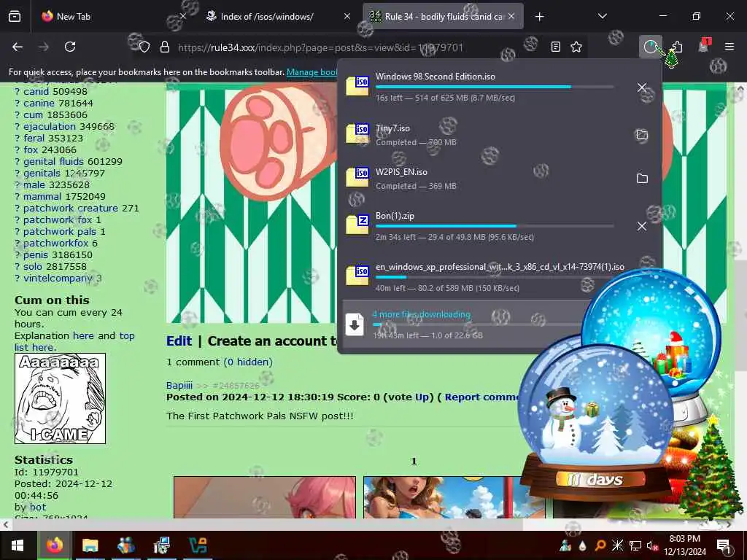747x560 pixels.
Task: Close the New Tab tab
Action: click(x=183, y=17)
